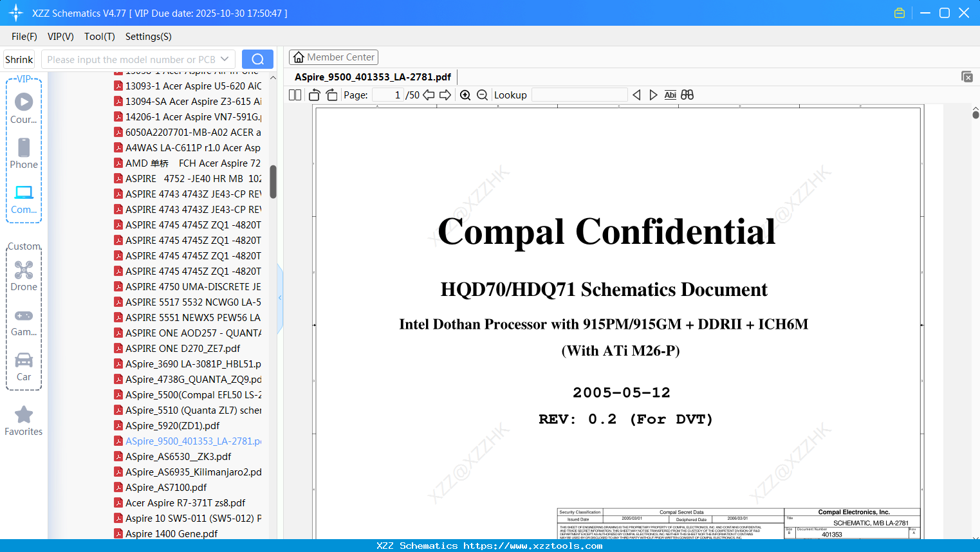Click the yellow VIP bag icon in title bar
The image size is (980, 552).
[x=900, y=13]
